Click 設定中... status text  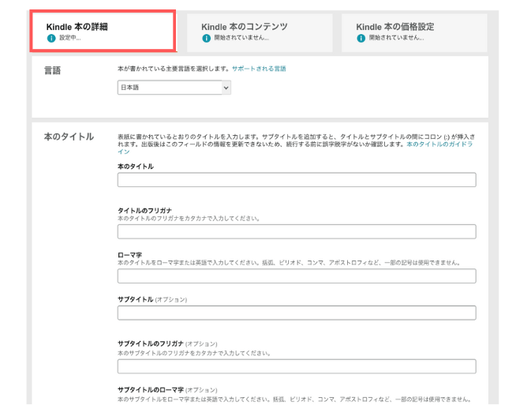click(69, 38)
